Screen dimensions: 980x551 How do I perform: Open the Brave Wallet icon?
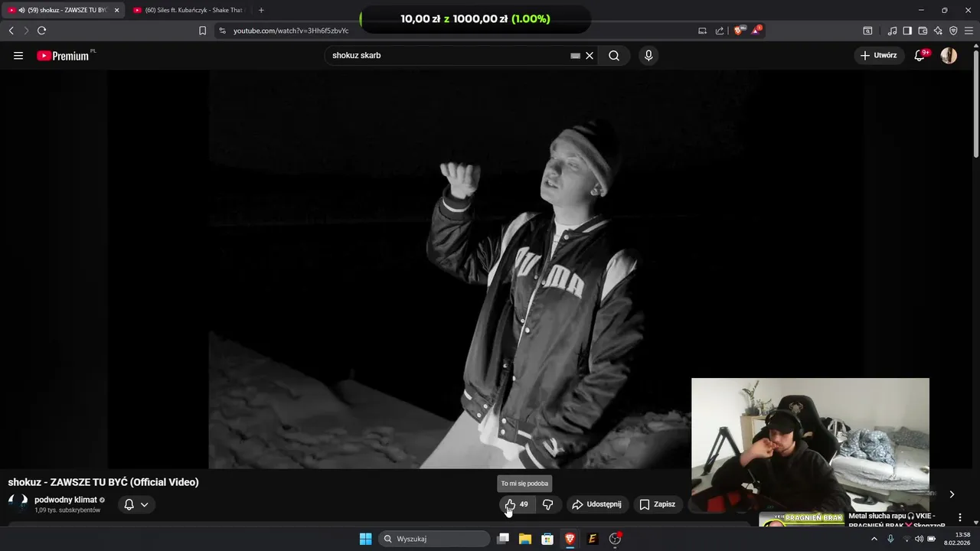coord(923,31)
